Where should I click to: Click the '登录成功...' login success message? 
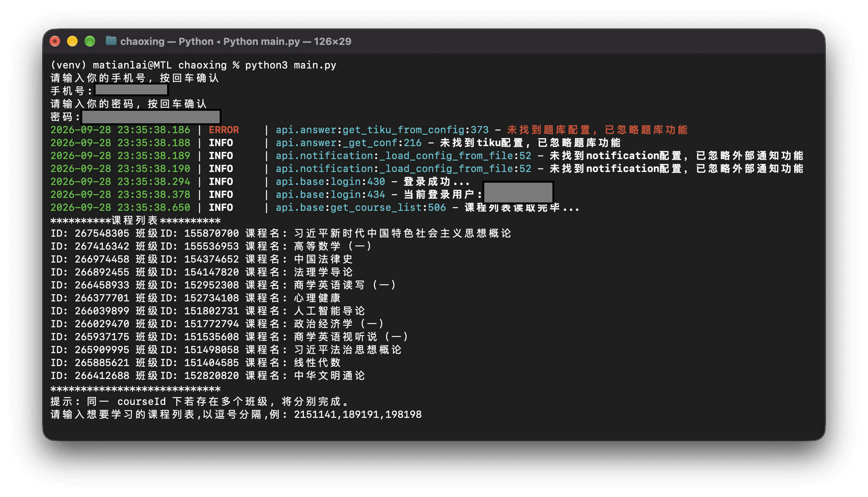pyautogui.click(x=437, y=182)
